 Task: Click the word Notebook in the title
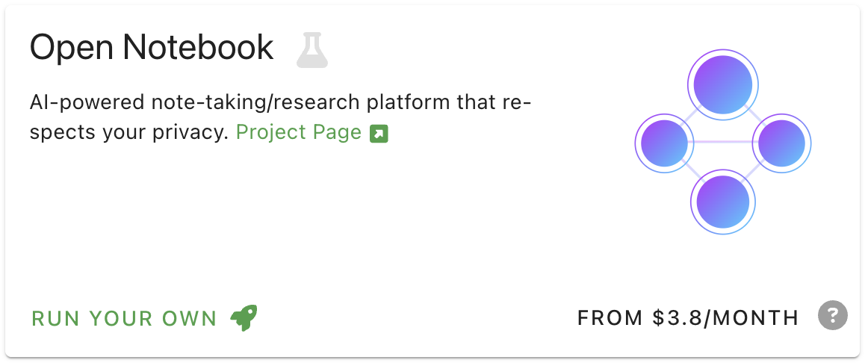coord(198,49)
